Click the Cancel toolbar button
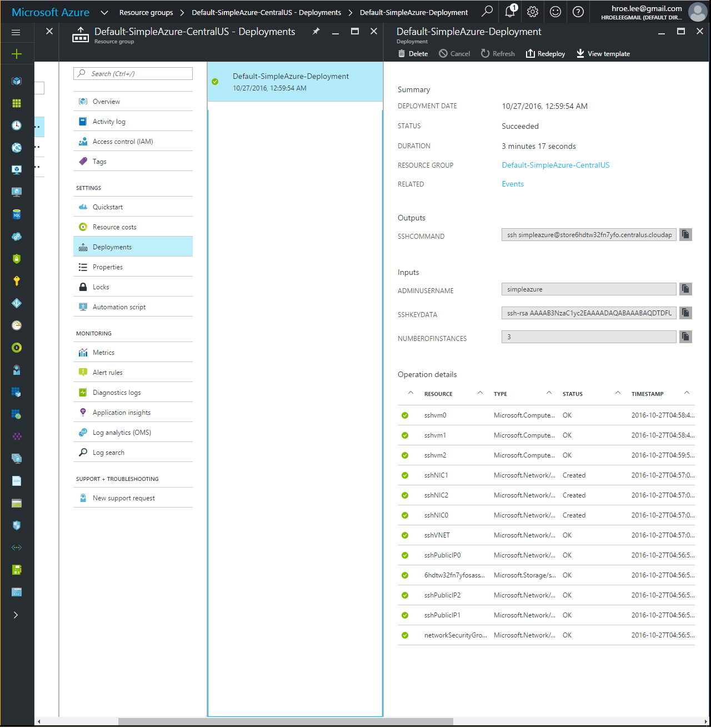Viewport: 711px width, 728px height. [x=454, y=54]
